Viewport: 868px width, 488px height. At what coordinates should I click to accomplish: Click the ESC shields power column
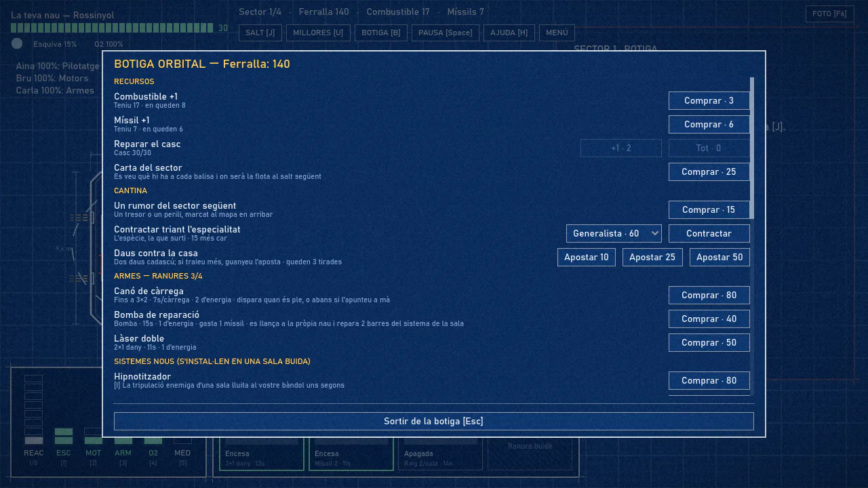click(64, 436)
